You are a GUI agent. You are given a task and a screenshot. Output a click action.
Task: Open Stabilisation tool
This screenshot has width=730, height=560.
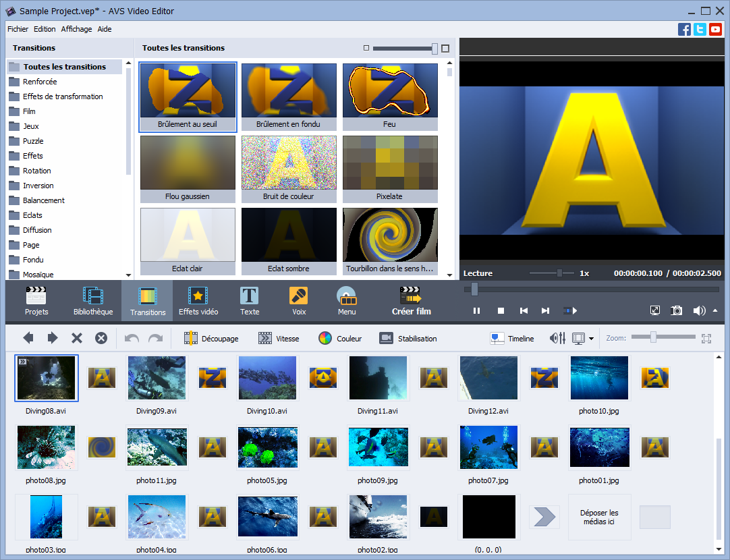coord(408,339)
